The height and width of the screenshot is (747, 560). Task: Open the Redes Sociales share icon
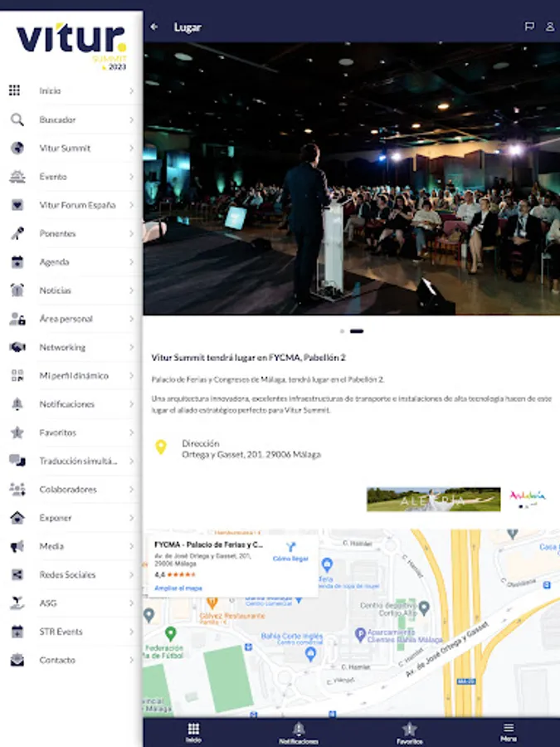tap(17, 574)
